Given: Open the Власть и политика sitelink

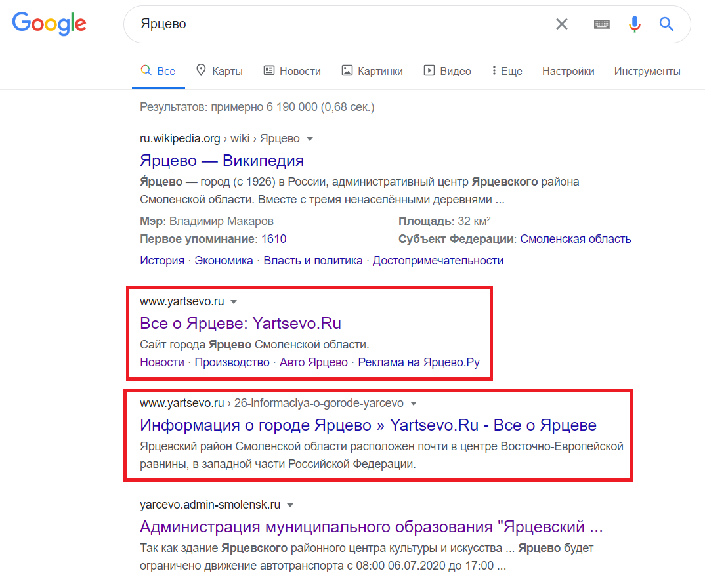Looking at the screenshot, I should coord(313,261).
